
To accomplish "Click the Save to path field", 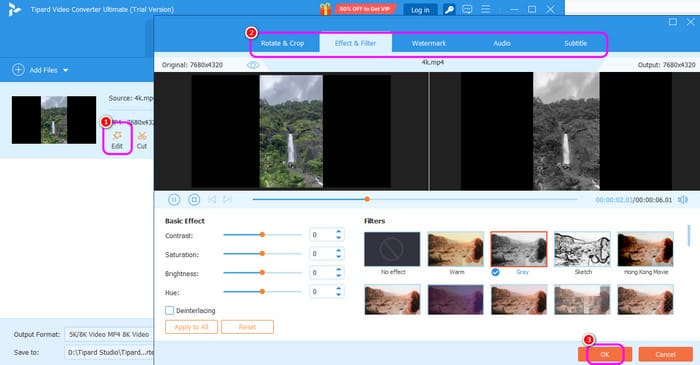I will tap(109, 353).
